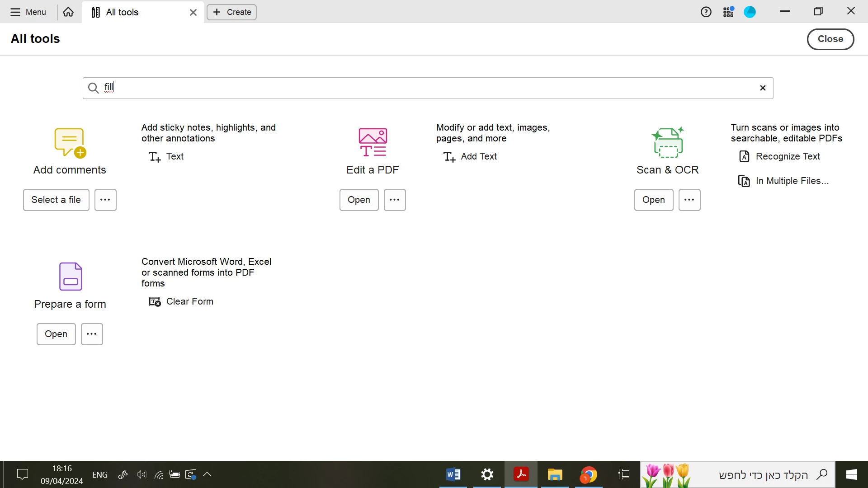Clear the search field with X icon
The image size is (868, 488).
(764, 88)
